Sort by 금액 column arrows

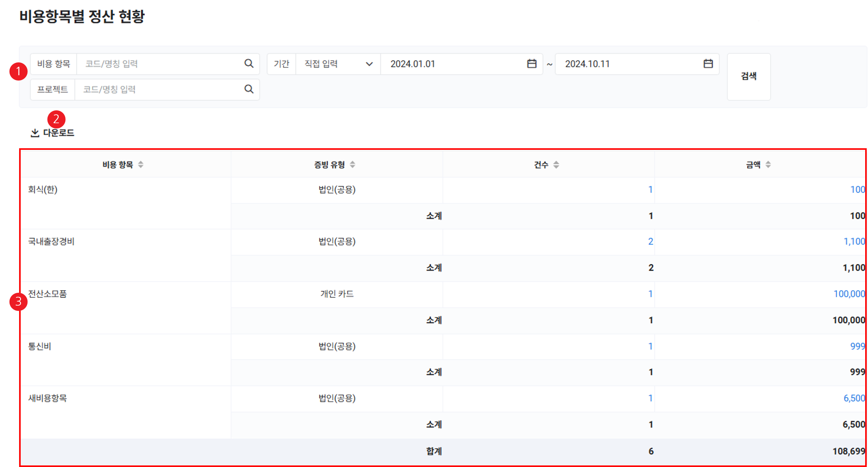click(x=768, y=165)
